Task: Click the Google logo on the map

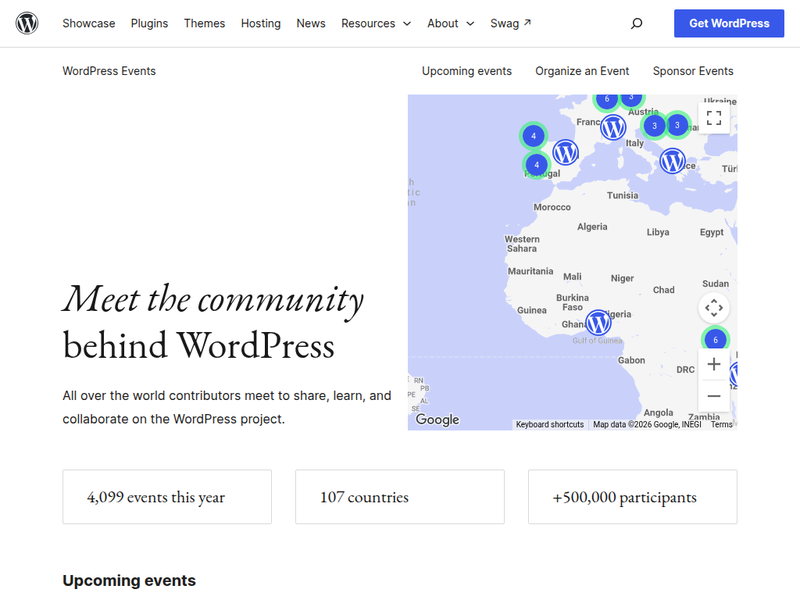Action: coord(437,419)
